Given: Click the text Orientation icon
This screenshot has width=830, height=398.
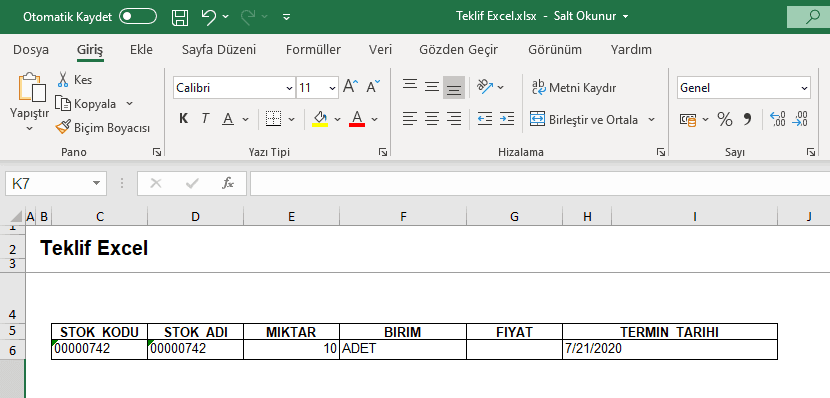Looking at the screenshot, I should point(485,87).
